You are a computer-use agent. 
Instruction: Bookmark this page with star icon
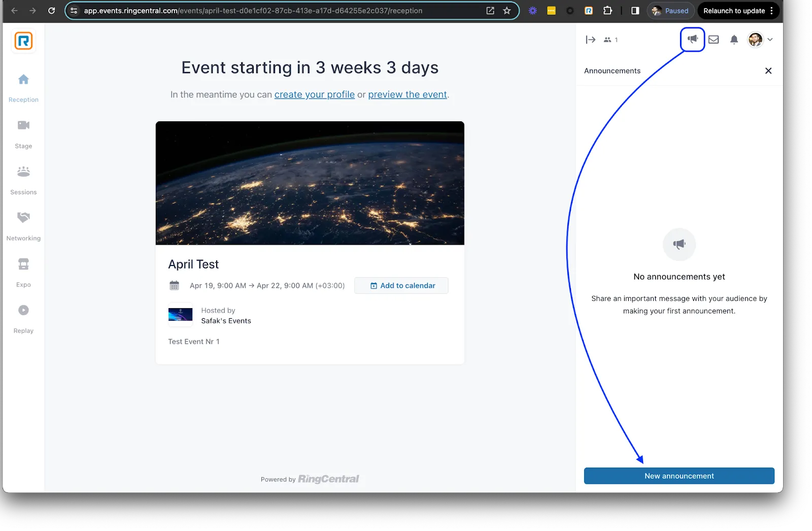point(506,11)
